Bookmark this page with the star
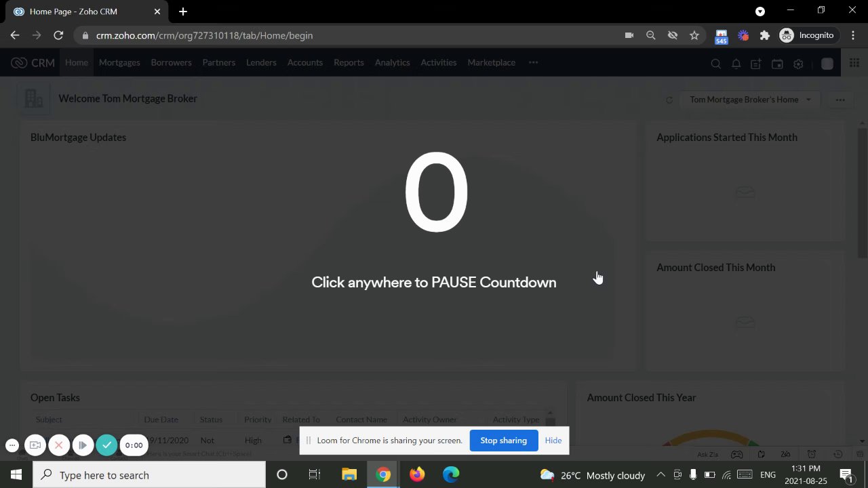Viewport: 868px width, 488px height. tap(694, 35)
